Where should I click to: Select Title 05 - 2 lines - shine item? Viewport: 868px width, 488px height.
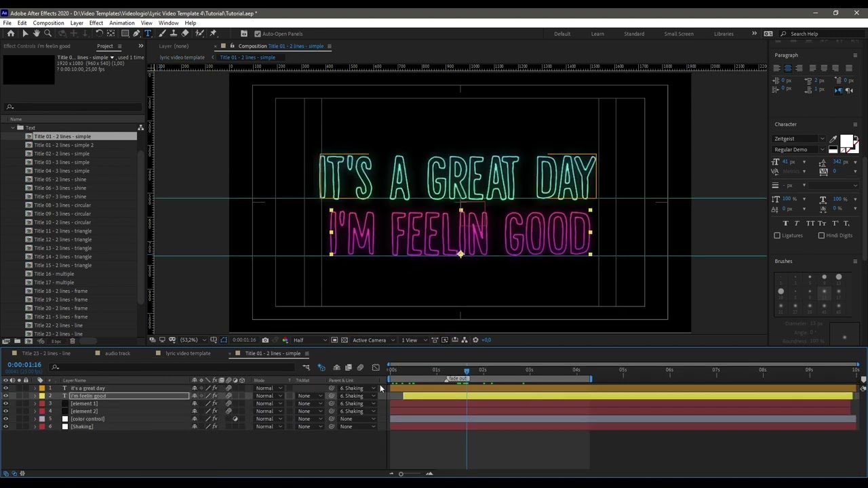[x=60, y=180]
